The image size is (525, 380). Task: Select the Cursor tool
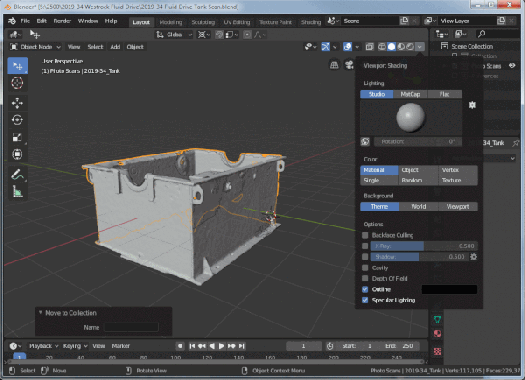(x=17, y=83)
